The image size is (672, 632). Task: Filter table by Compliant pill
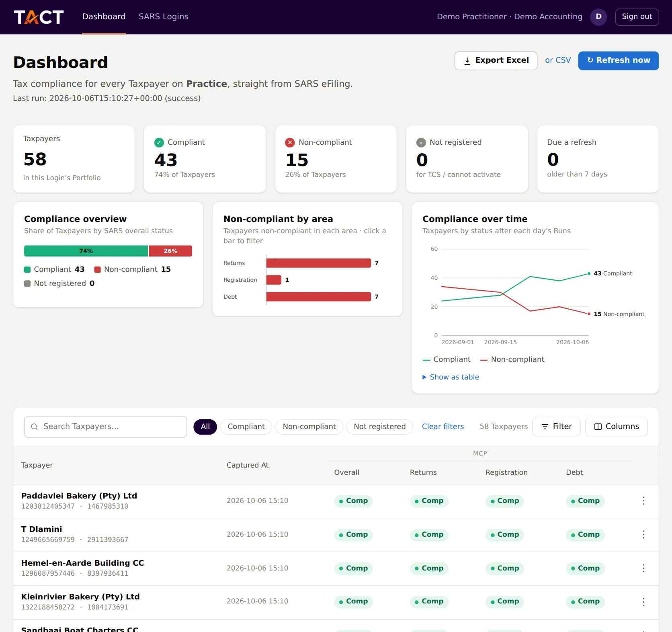point(246,427)
